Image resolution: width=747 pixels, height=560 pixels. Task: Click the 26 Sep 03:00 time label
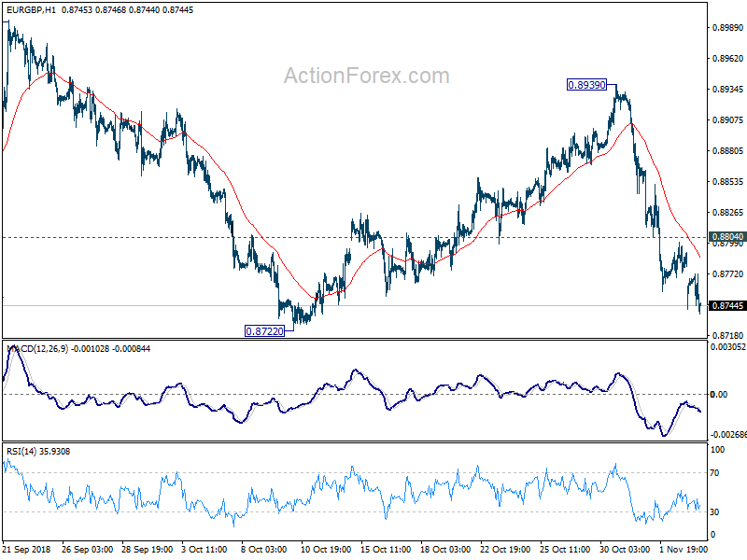(87, 549)
